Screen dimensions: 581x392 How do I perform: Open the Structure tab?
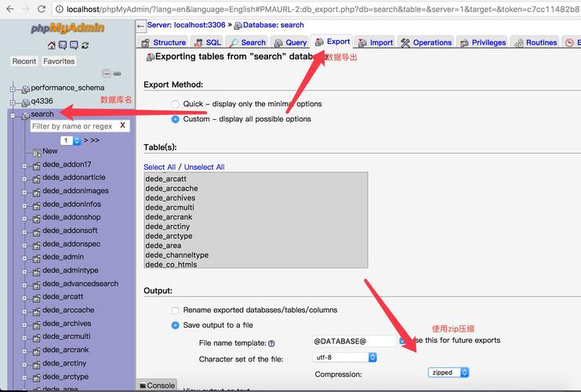click(164, 42)
